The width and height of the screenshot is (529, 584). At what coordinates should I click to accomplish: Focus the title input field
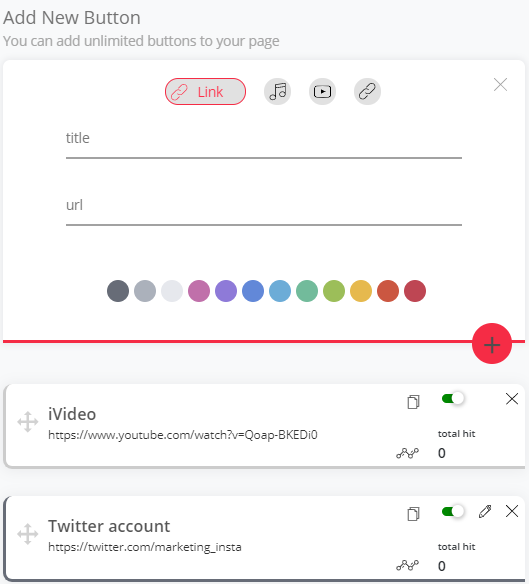click(264, 143)
